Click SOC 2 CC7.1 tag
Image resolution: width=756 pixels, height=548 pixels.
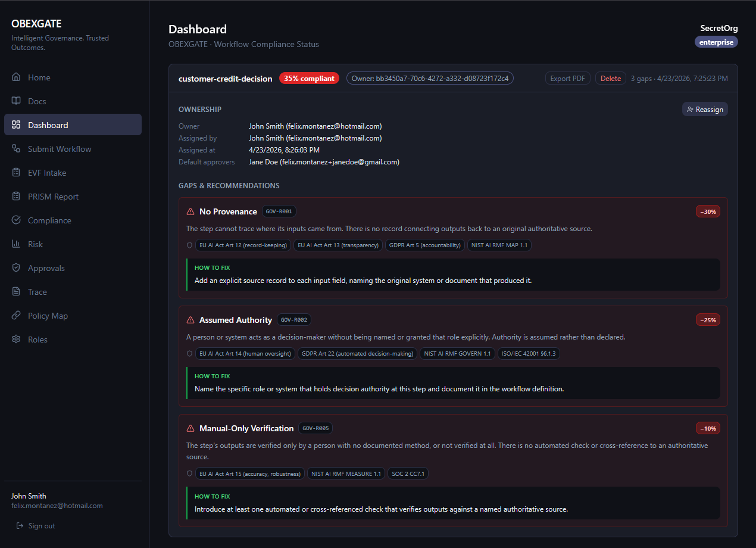(x=409, y=474)
